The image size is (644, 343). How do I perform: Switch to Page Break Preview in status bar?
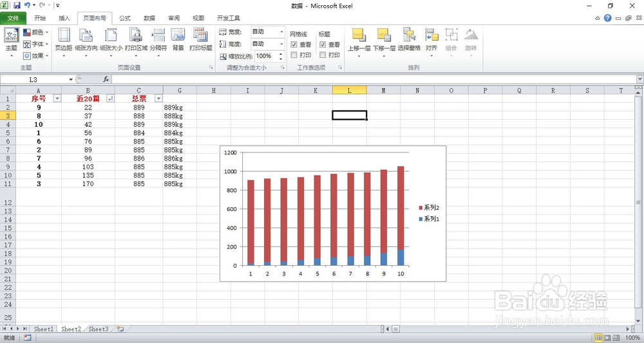click(x=616, y=338)
